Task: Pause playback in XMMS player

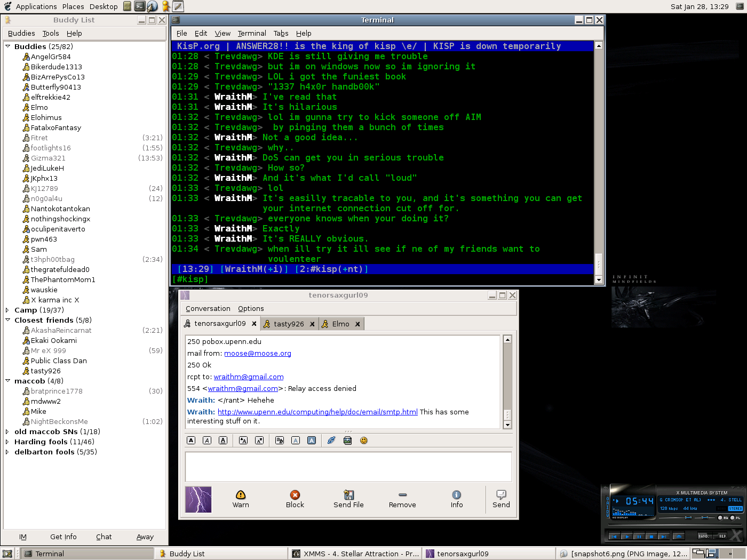Action: pos(639,537)
